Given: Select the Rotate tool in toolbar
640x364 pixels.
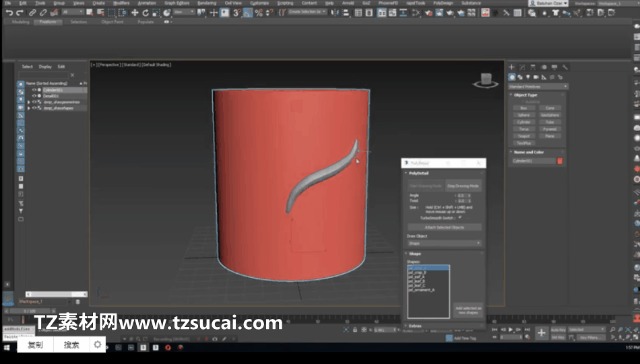Looking at the screenshot, I should coord(146,13).
